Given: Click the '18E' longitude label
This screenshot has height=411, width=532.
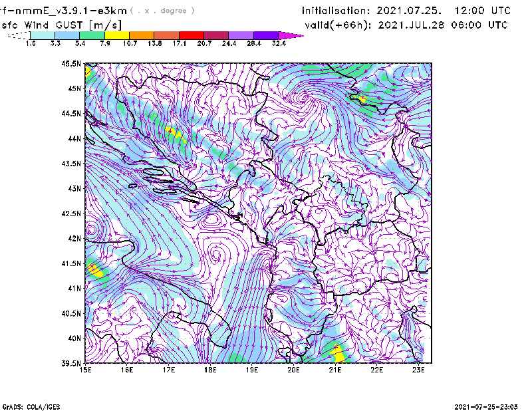Looking at the screenshot, I should click(210, 370).
